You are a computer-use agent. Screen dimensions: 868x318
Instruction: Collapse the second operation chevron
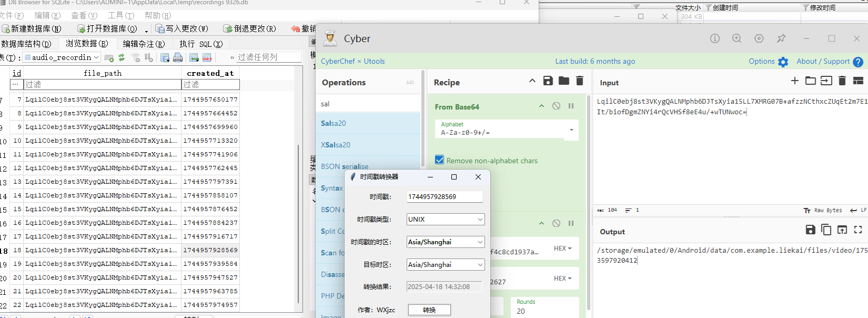tap(541, 223)
